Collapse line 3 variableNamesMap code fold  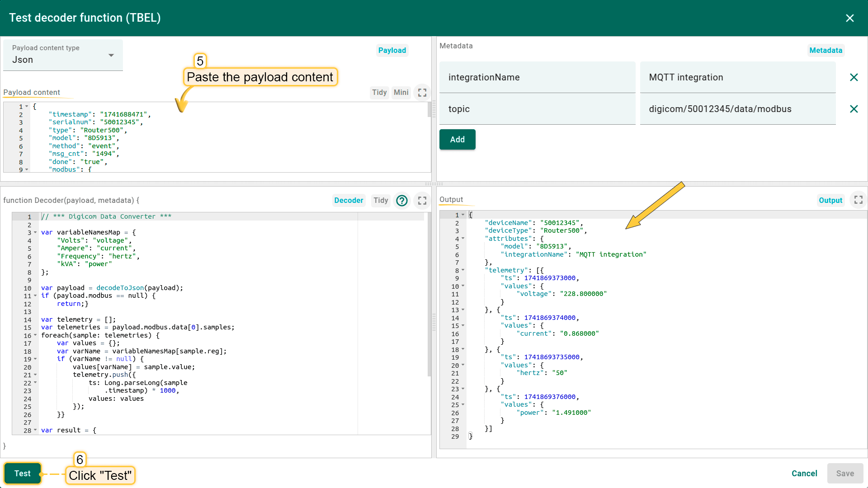(35, 233)
